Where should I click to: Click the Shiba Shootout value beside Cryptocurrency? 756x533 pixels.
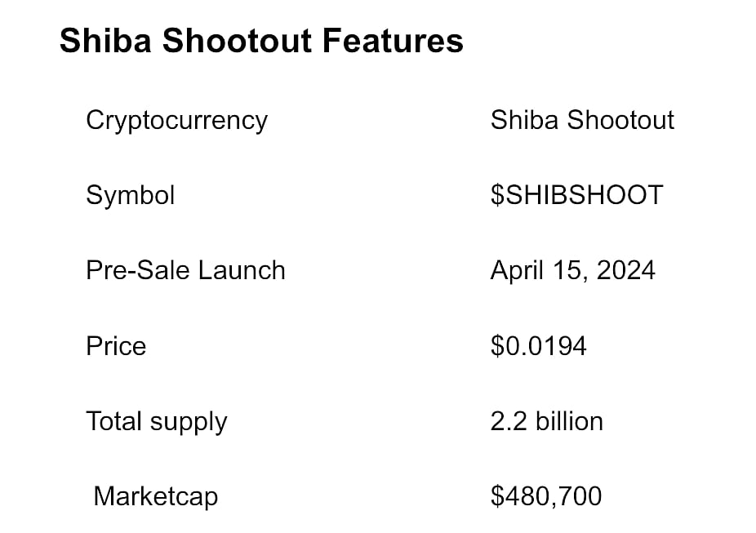582,120
